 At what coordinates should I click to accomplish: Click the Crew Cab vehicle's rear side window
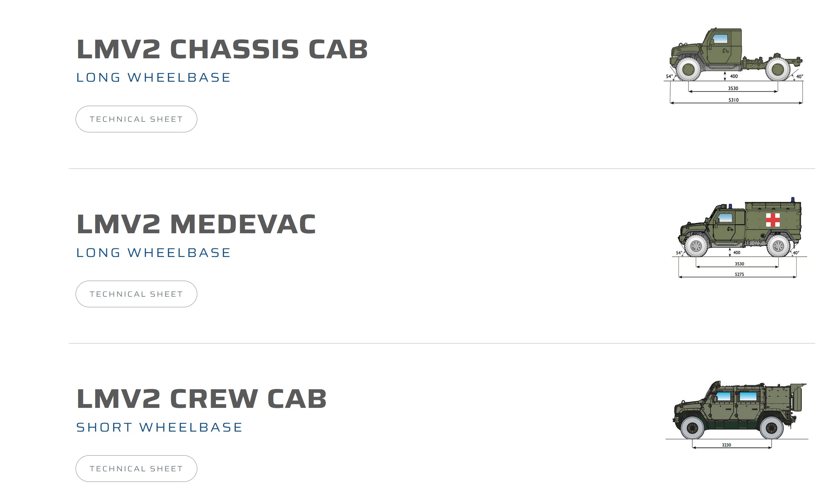pyautogui.click(x=748, y=396)
